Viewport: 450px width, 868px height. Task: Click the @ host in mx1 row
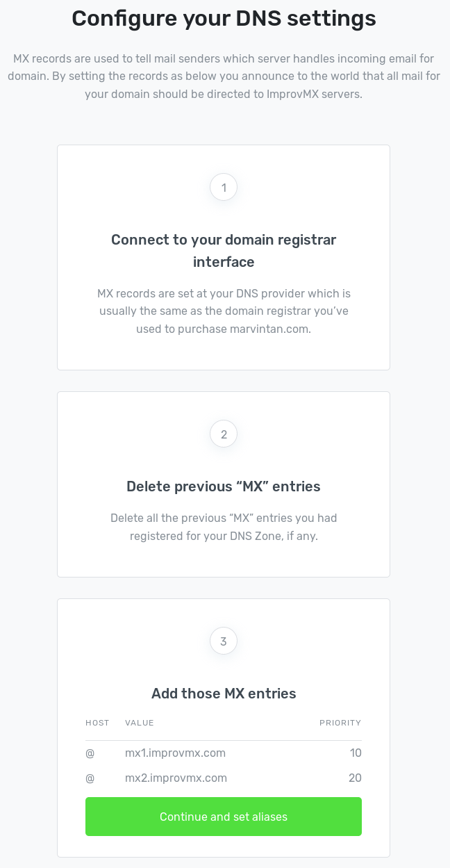(90, 753)
